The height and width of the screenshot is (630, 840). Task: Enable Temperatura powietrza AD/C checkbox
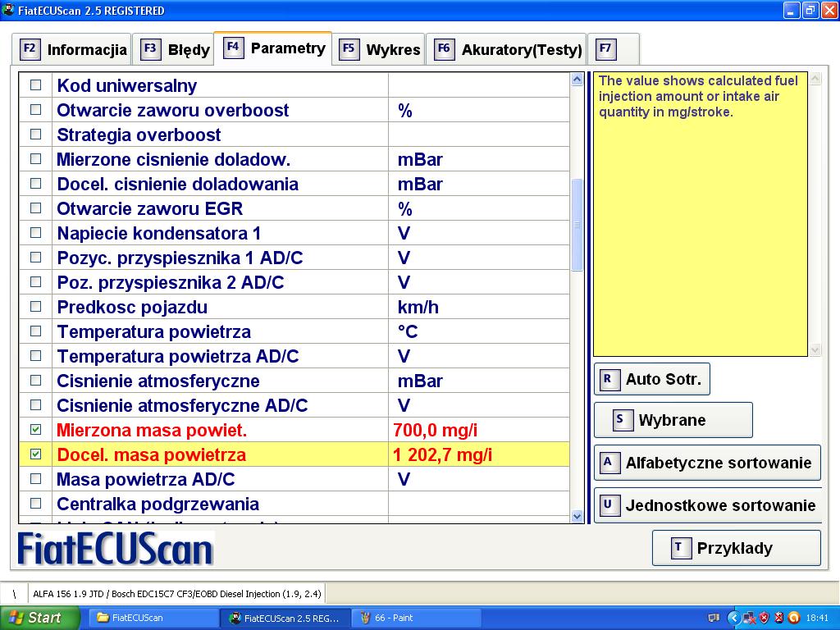tap(36, 356)
